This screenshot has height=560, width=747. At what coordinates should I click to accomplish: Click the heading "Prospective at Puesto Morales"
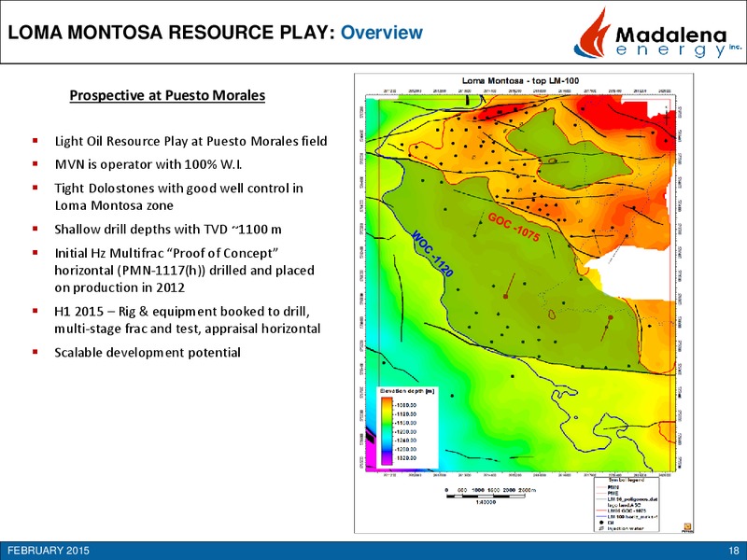[167, 95]
